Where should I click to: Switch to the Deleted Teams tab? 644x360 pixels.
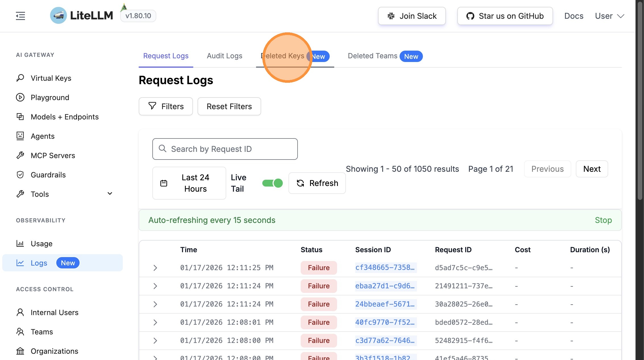(x=372, y=56)
